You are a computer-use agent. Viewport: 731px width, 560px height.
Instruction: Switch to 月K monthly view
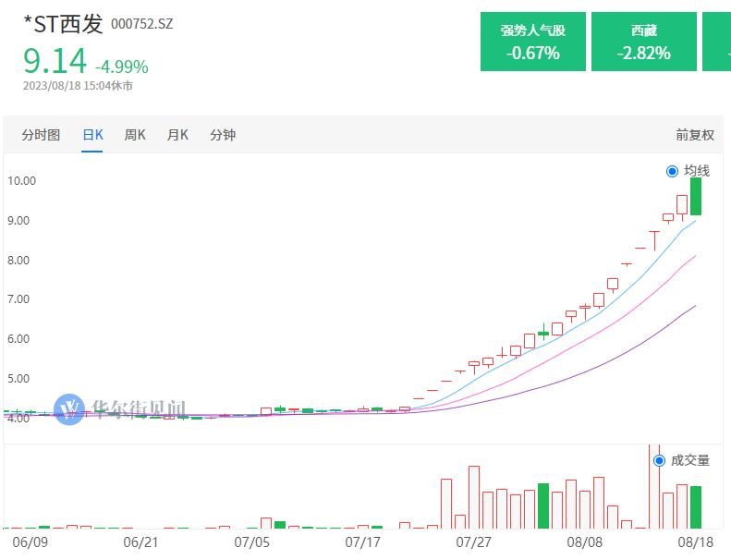tap(177, 135)
